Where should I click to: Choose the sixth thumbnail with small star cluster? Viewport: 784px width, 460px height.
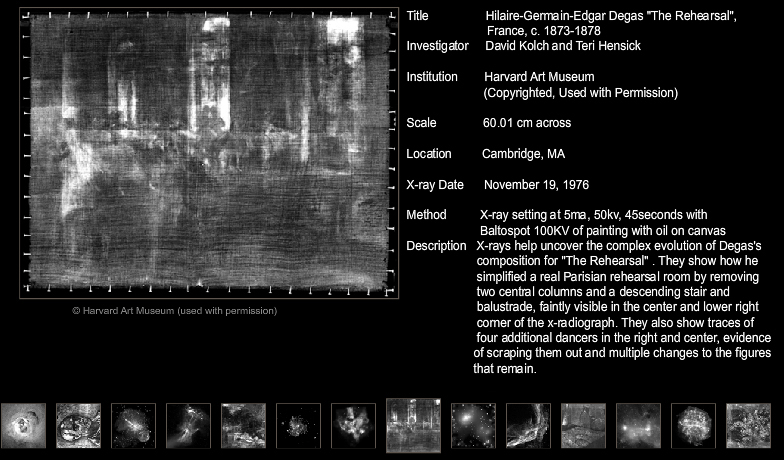(298, 426)
